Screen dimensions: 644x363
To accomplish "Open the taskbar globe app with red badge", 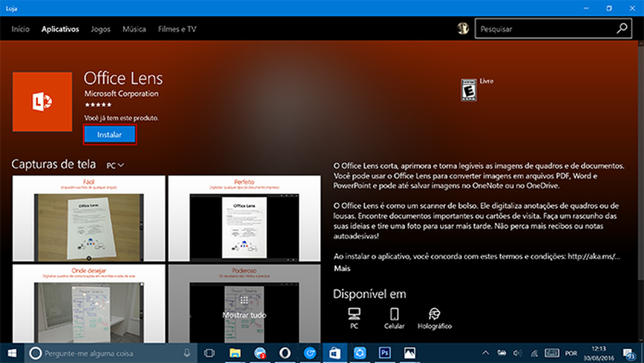I will 260,353.
